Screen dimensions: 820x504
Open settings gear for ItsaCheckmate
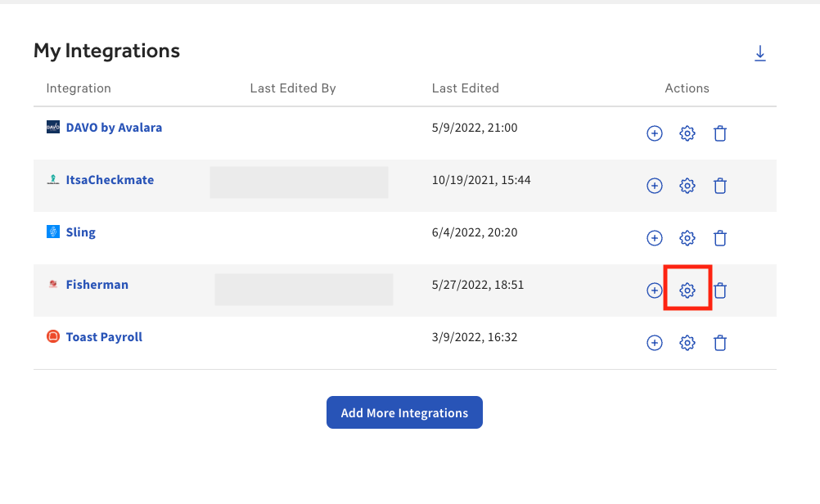click(x=687, y=186)
